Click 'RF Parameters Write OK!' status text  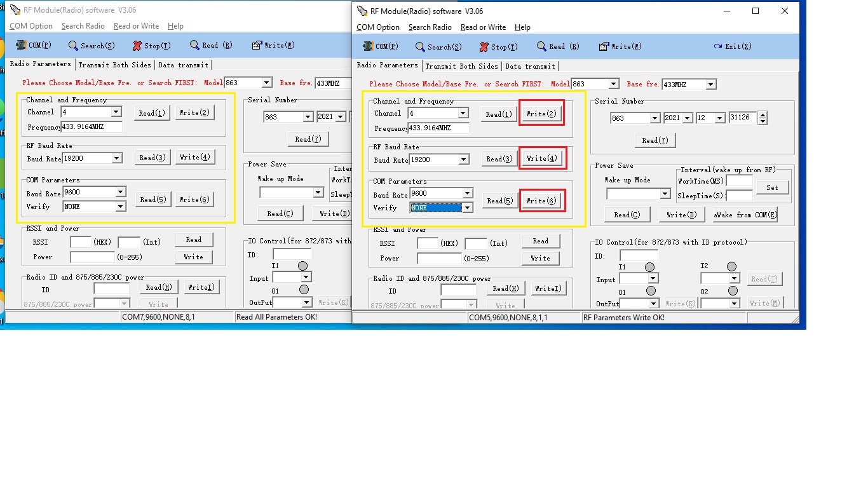coord(623,317)
